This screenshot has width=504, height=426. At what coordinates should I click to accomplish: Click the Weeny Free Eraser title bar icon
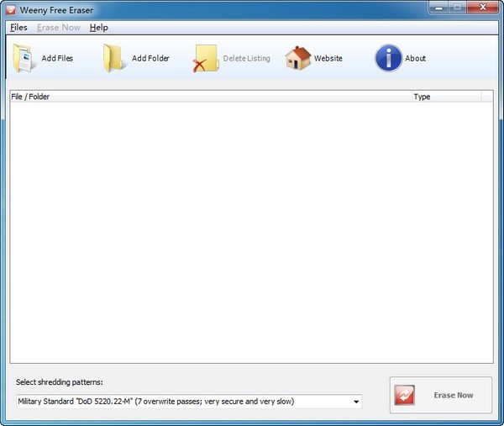tap(10, 10)
